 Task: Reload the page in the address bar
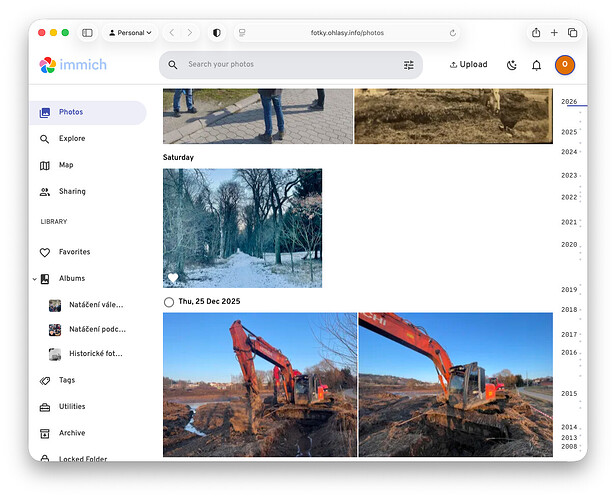click(453, 33)
